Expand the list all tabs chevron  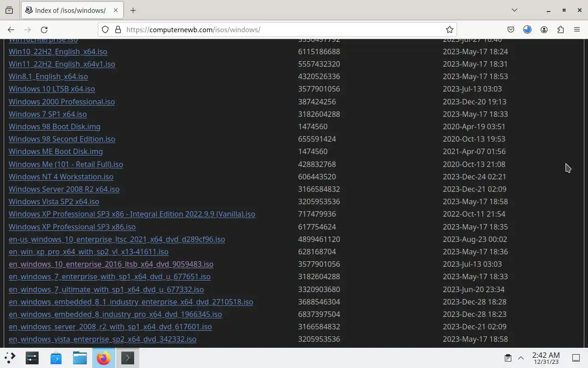(514, 10)
